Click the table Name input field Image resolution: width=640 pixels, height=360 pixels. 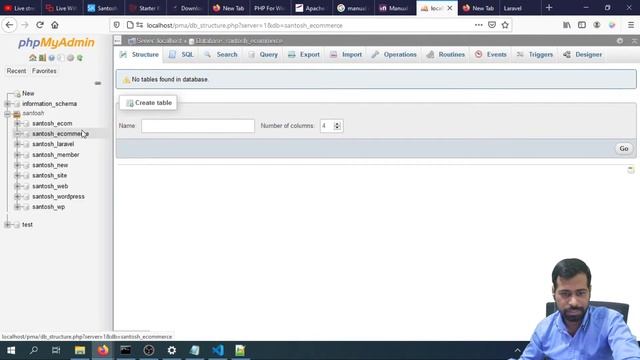(198, 126)
